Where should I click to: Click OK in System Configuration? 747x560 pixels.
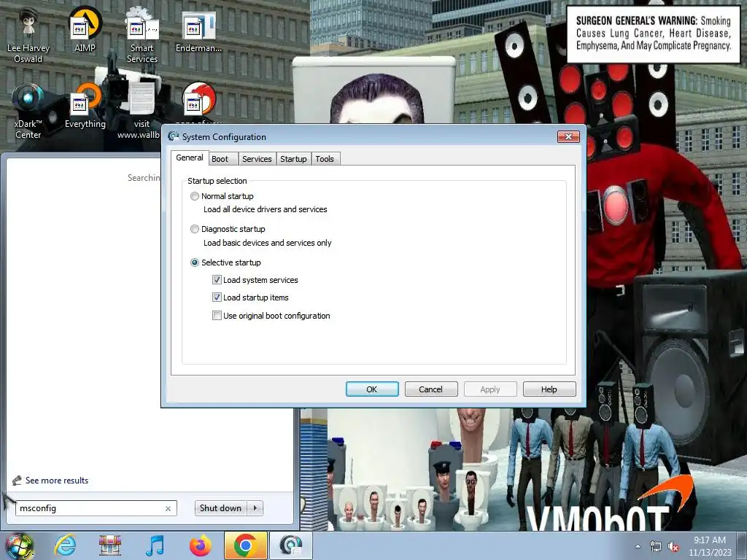[x=372, y=389]
